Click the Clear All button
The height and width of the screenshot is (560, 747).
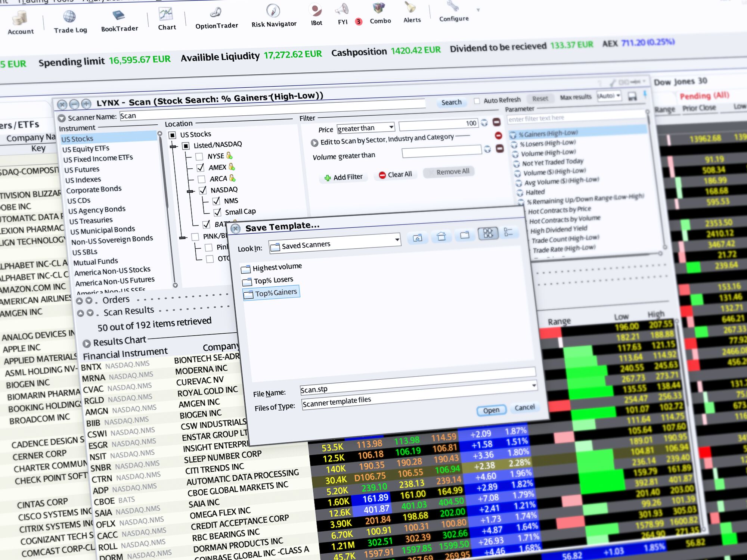(x=395, y=174)
